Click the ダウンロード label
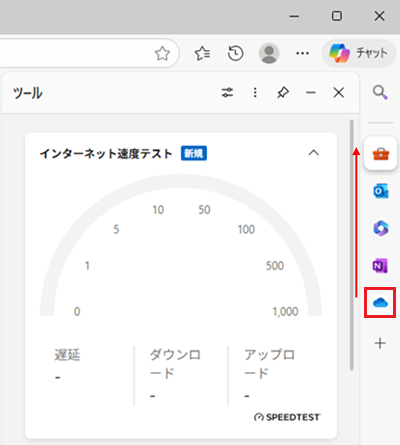400x445 pixels. 175,364
